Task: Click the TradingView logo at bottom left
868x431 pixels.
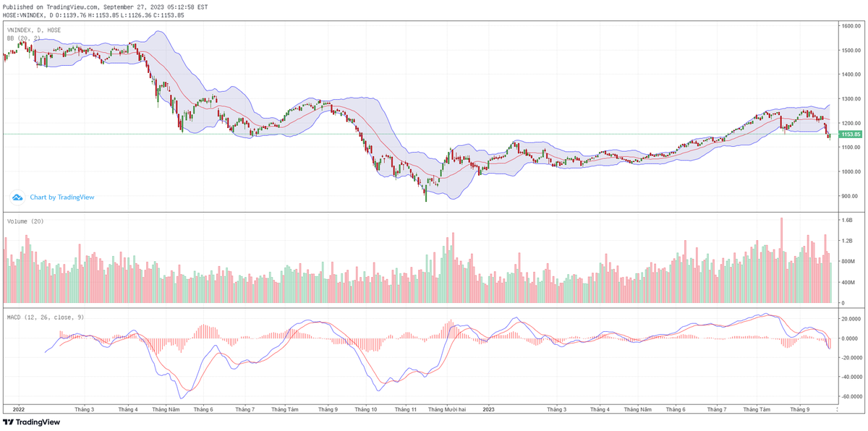Action: (32, 422)
